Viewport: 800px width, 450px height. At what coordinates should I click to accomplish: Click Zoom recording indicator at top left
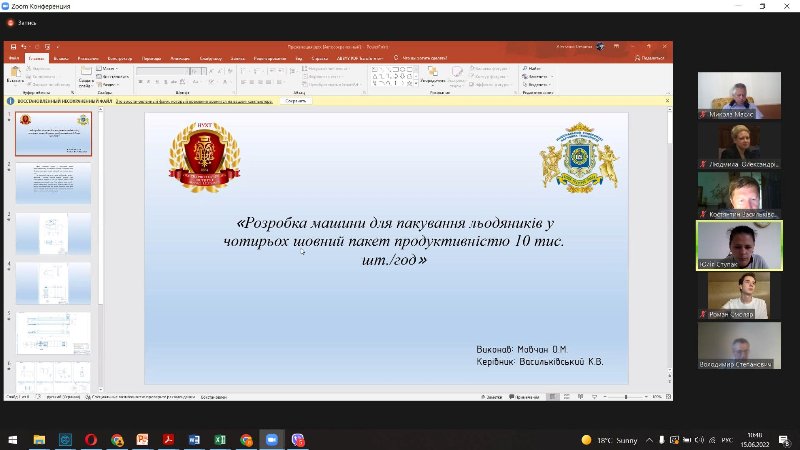click(x=21, y=23)
